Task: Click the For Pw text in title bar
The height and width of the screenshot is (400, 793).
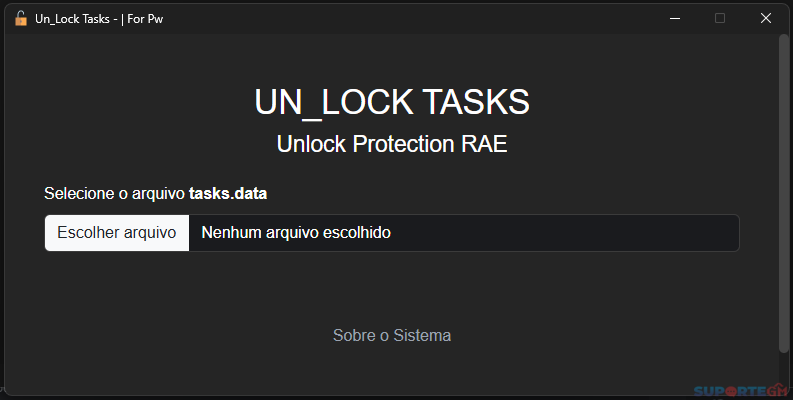Action: (x=145, y=19)
